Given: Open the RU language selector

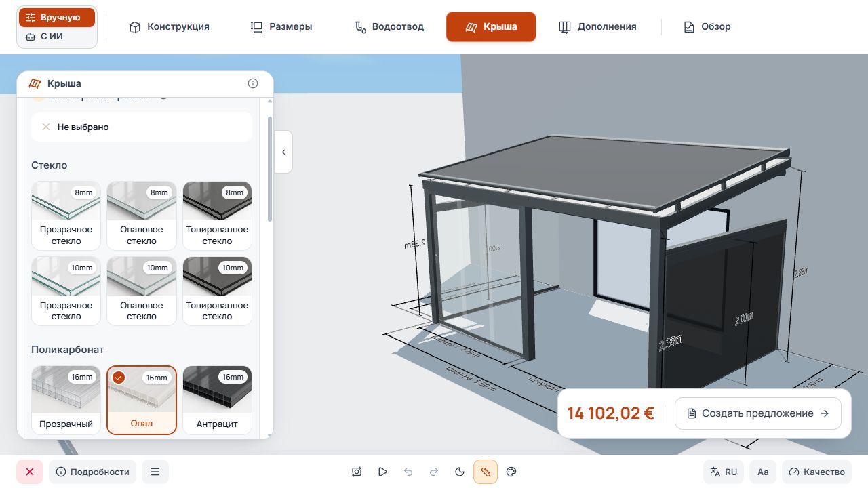Looking at the screenshot, I should pos(724,472).
